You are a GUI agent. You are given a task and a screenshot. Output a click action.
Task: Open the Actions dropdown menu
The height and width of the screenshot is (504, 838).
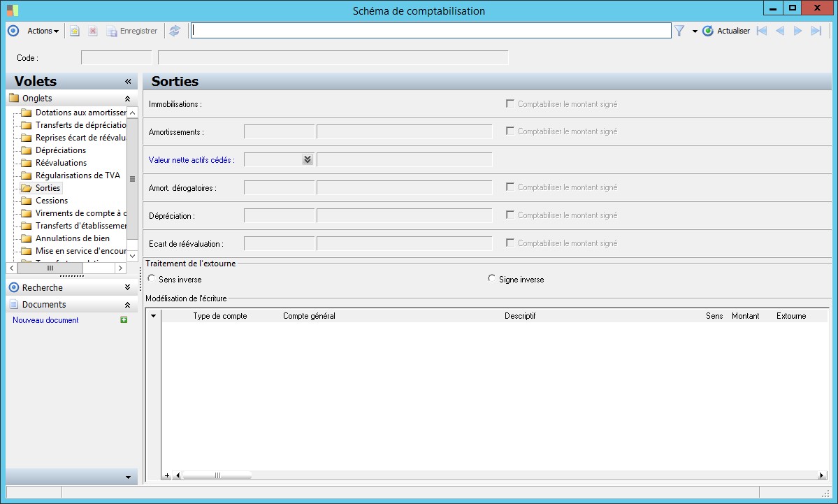click(x=43, y=31)
